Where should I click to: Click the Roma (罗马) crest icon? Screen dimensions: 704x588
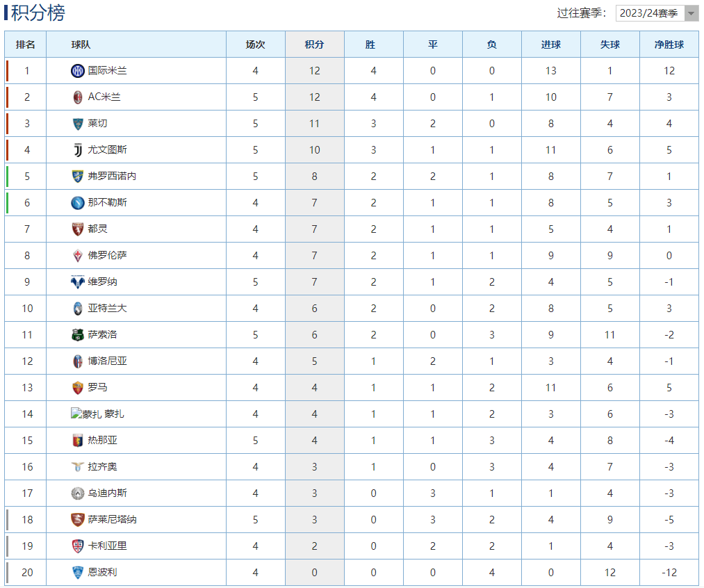[78, 388]
